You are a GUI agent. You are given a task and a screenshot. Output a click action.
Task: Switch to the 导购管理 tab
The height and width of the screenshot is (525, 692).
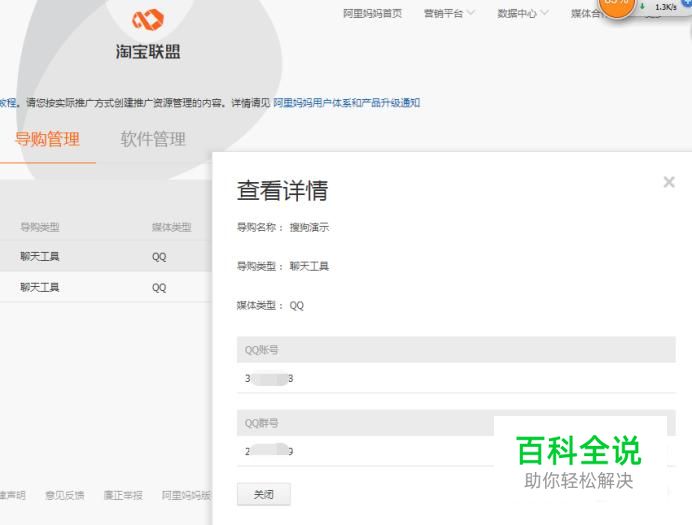click(47, 139)
